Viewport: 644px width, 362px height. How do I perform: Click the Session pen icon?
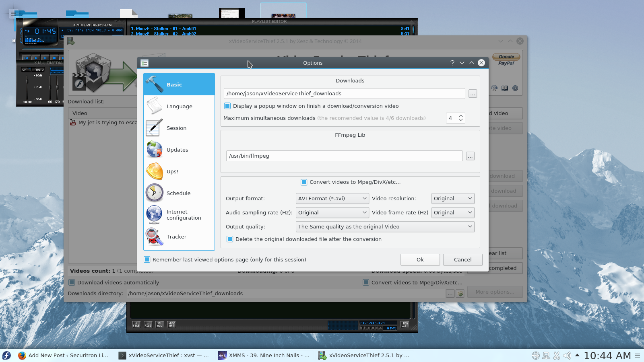click(155, 128)
